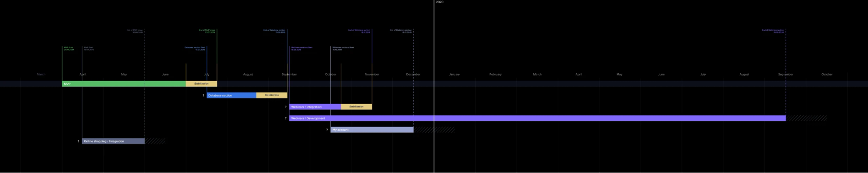Open the blue Database section bar
Image resolution: width=868 pixels, height=173 pixels.
click(x=231, y=95)
